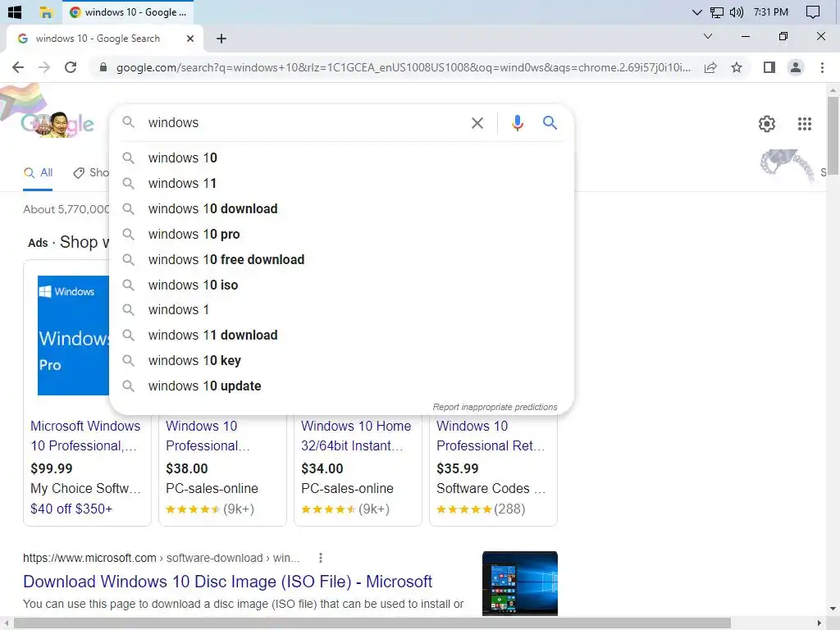
Task: Click the scroll right arrow
Action: (819, 623)
